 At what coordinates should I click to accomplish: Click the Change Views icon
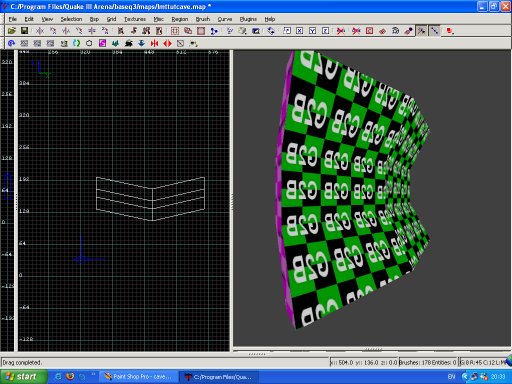tap(230, 31)
